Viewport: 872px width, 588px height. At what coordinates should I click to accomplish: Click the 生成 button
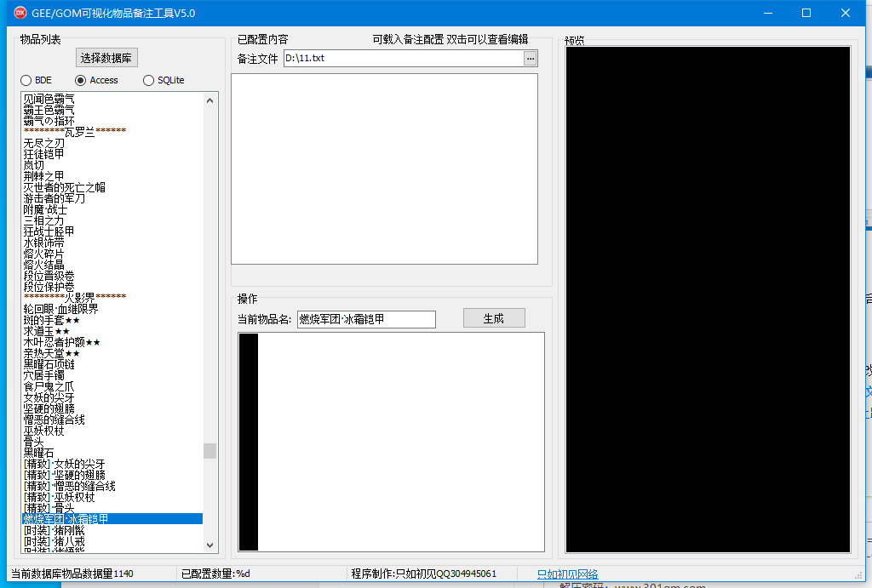click(x=494, y=318)
